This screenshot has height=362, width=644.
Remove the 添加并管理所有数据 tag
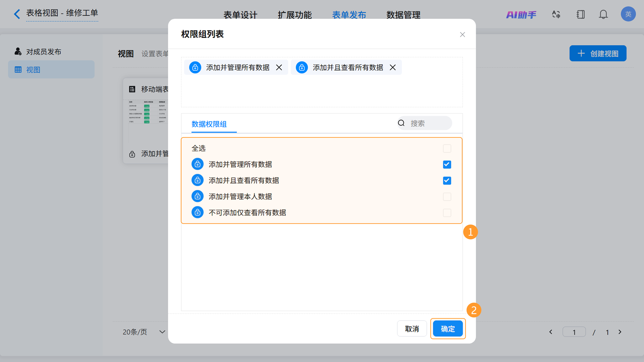(279, 67)
